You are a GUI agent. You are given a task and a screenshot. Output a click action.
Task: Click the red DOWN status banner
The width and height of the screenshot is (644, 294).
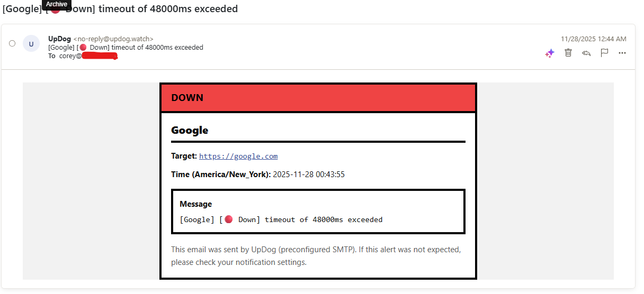[318, 98]
